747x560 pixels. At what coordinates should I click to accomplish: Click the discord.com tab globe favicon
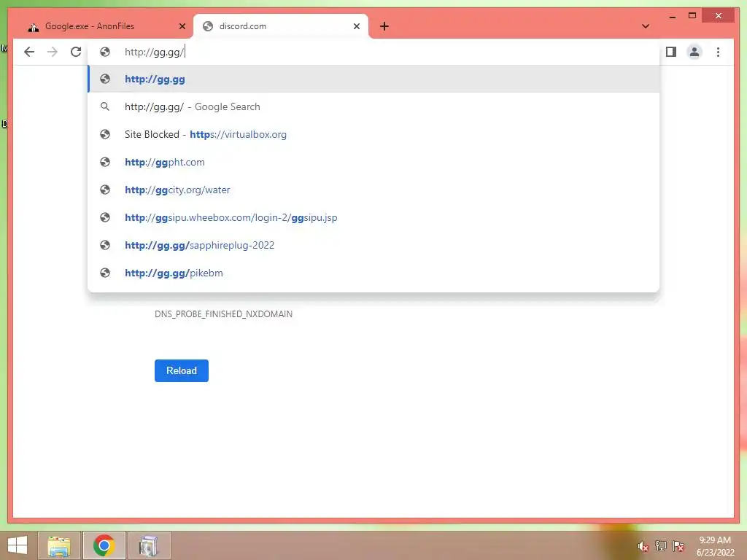[208, 26]
